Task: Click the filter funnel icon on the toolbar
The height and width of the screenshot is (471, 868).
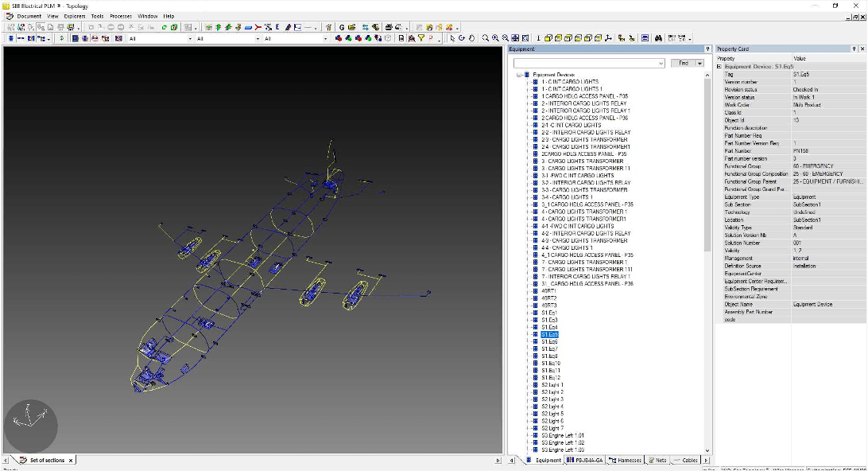Action: tap(421, 37)
